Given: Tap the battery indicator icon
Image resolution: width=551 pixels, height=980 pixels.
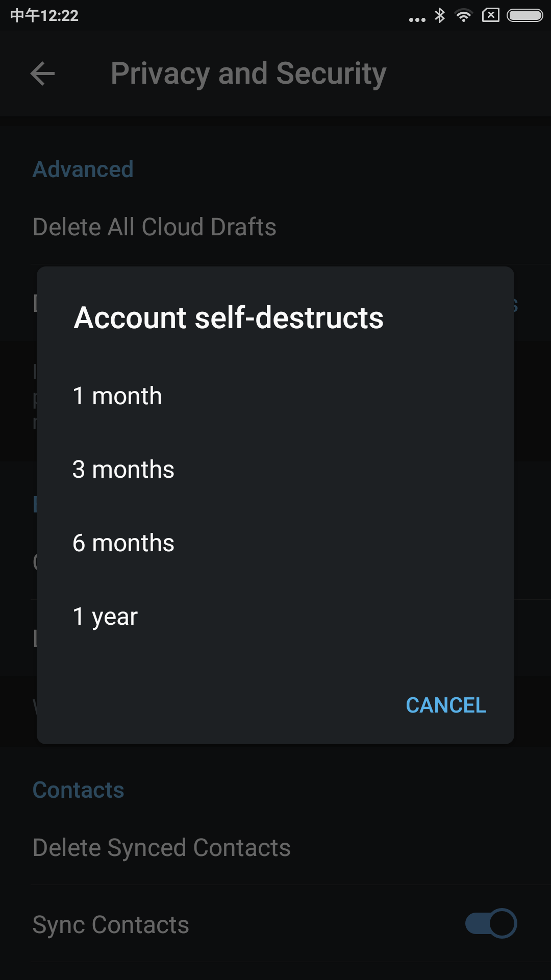Looking at the screenshot, I should click(524, 15).
